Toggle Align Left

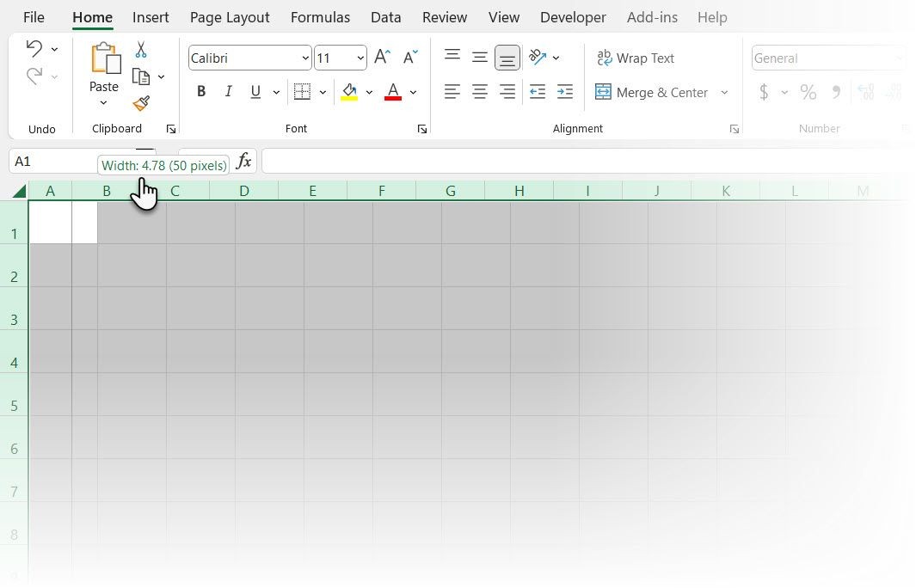[x=452, y=92]
